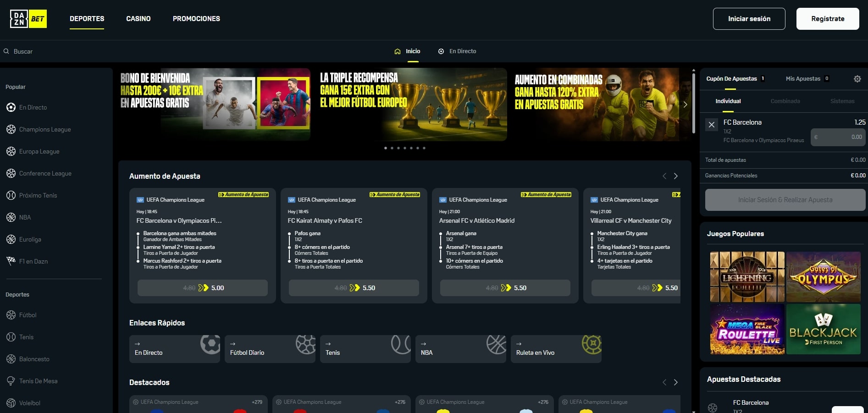The width and height of the screenshot is (868, 413).
Task: Switch to the Casino section
Action: coord(138,19)
